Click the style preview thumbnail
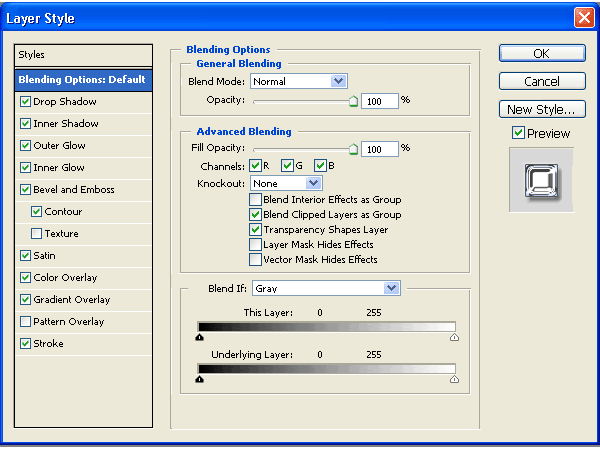600x450 pixels. pyautogui.click(x=541, y=181)
